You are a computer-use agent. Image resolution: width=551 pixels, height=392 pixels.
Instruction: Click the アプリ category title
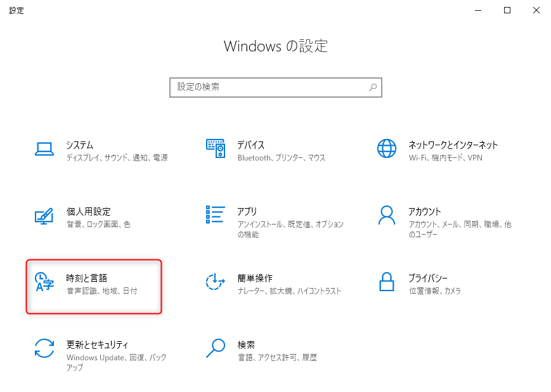coord(247,212)
